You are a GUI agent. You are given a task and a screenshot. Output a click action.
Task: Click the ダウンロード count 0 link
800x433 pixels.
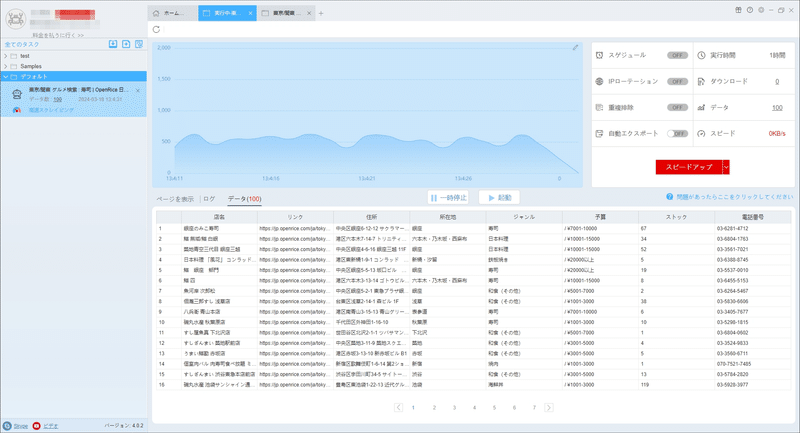[777, 82]
